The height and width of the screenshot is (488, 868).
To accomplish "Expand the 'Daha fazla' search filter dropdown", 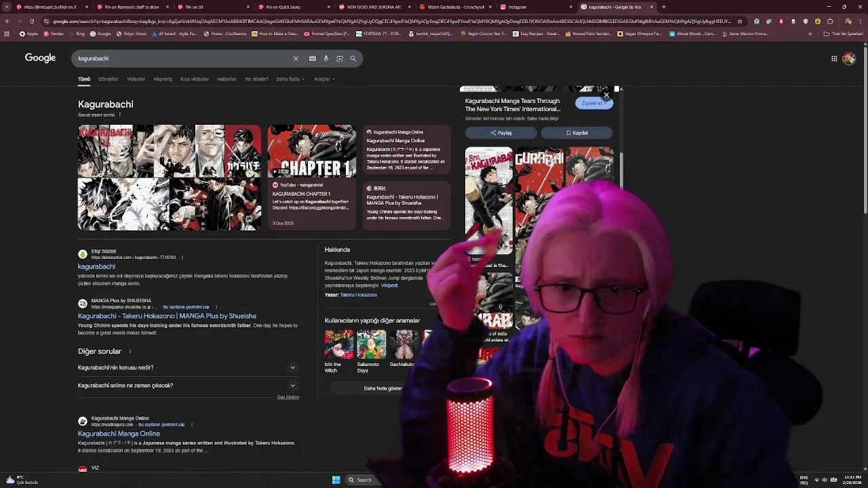I will click(x=290, y=79).
